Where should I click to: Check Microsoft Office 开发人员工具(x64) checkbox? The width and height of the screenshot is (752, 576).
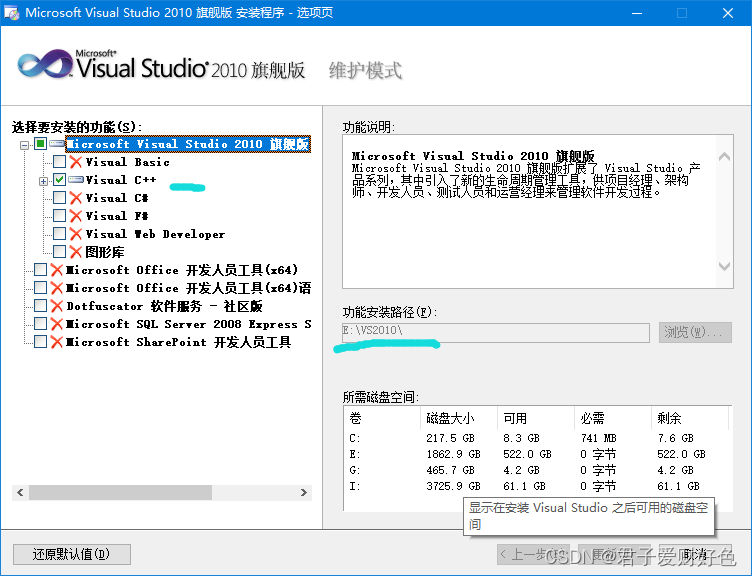[40, 270]
